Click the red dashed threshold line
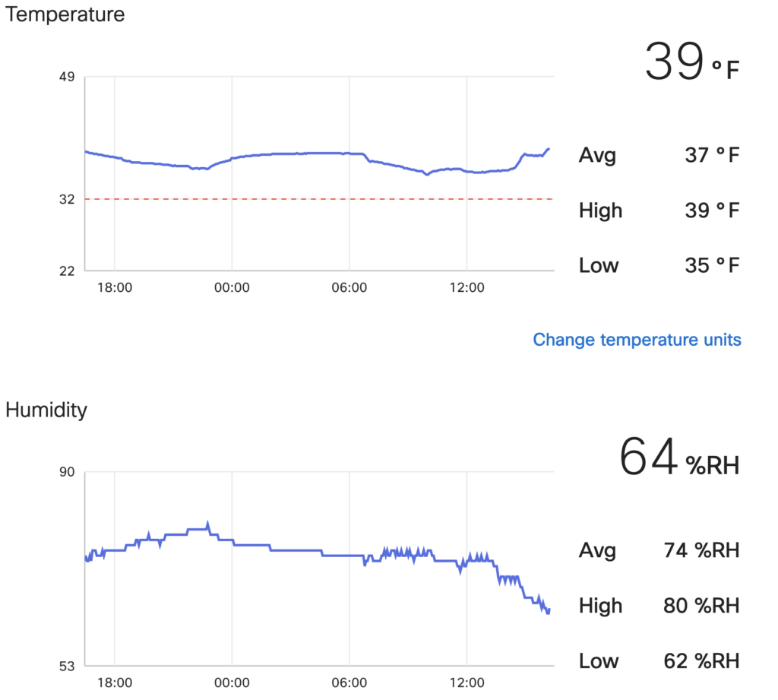 (x=319, y=199)
